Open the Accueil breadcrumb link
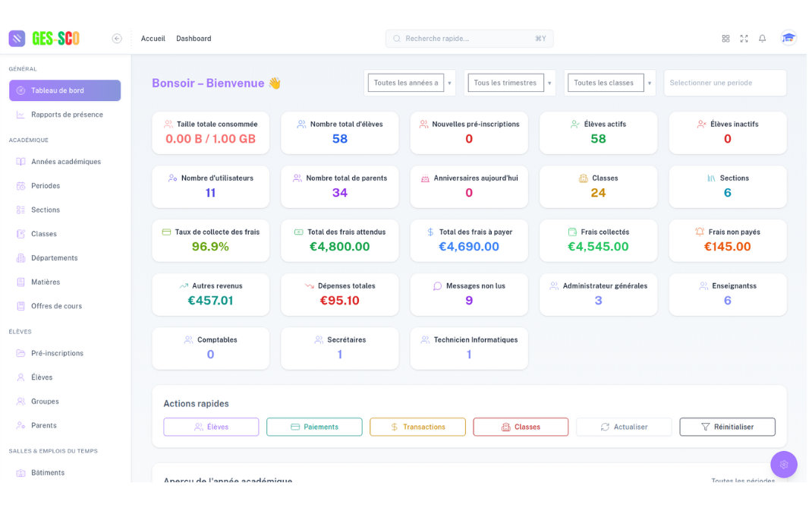Screen dimensions: 812x508 click(x=153, y=39)
